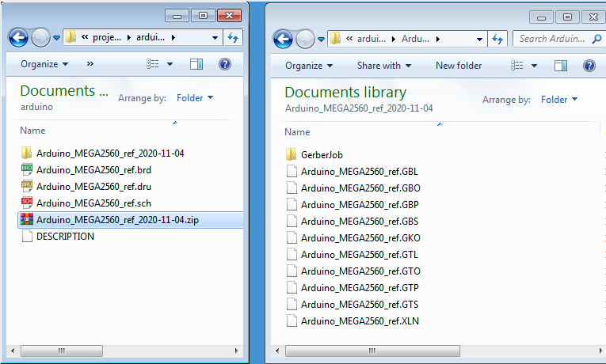Toggle preview pane in right window
606x364 pixels.
[x=561, y=66]
